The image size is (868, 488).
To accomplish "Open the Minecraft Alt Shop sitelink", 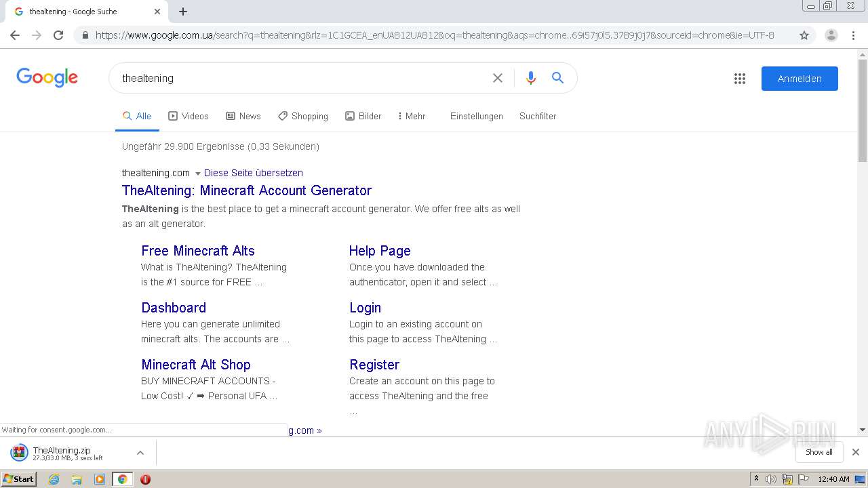I will tap(196, 365).
